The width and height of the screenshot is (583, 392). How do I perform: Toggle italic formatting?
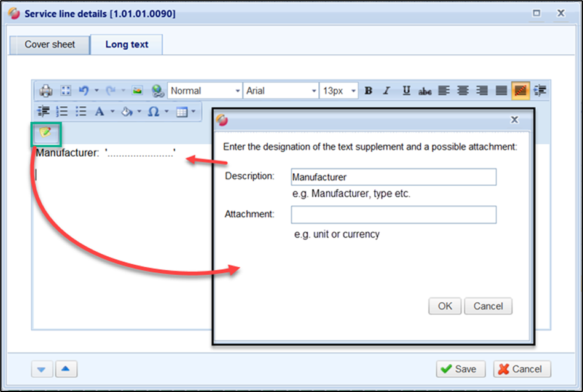[386, 91]
